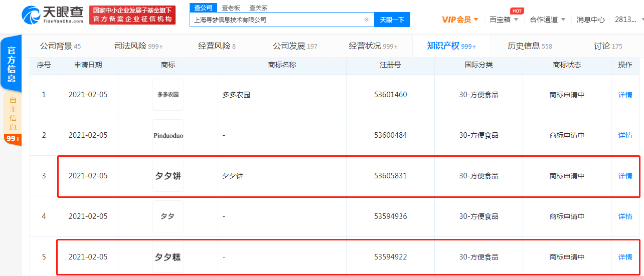Click the TianYanCha logo
Screen dimensions: 644x276
(52, 15)
